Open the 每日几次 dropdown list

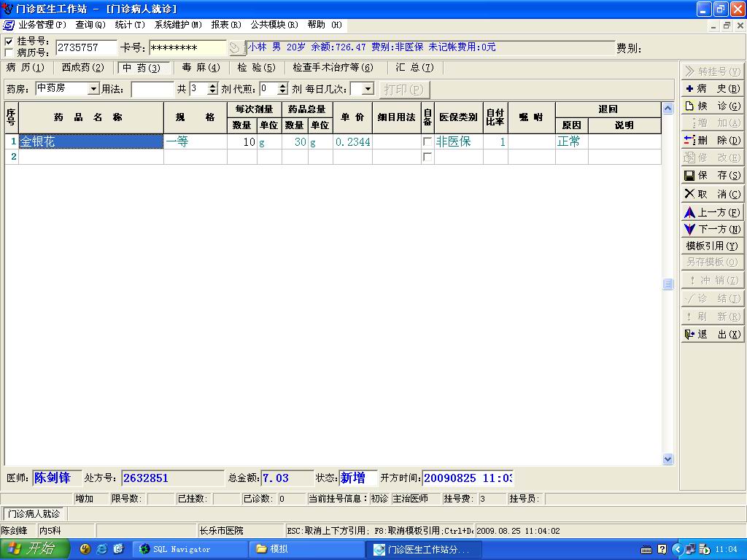(x=368, y=89)
